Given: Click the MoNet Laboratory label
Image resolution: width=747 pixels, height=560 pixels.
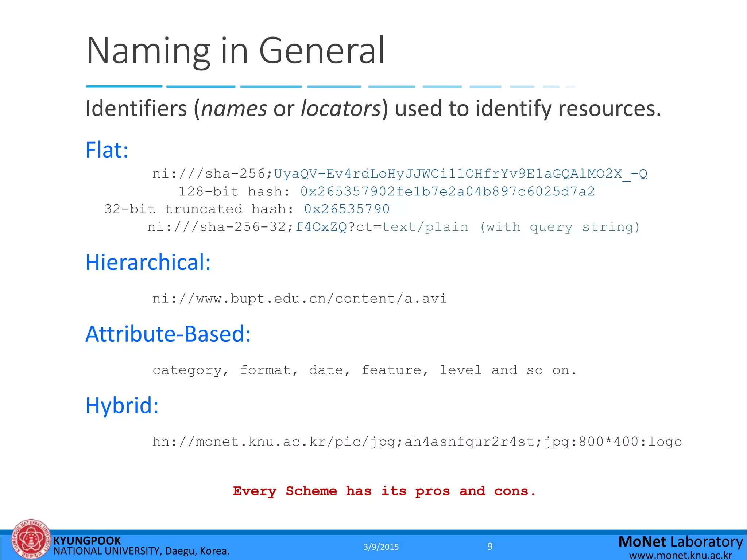Looking at the screenshot, I should (680, 542).
